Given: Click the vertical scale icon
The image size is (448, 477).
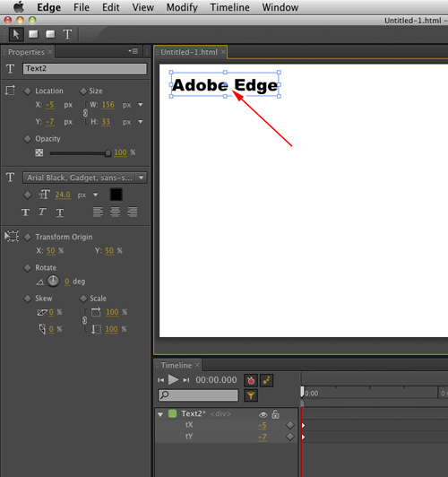Looking at the screenshot, I should point(96,329).
